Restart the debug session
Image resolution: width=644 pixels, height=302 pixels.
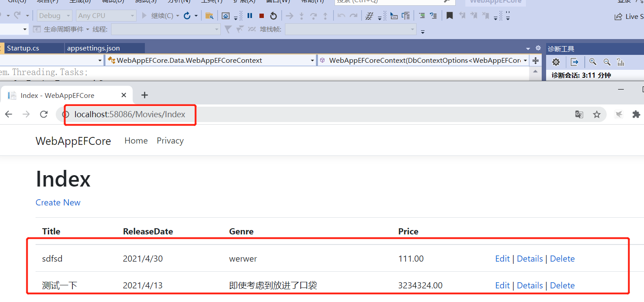273,16
